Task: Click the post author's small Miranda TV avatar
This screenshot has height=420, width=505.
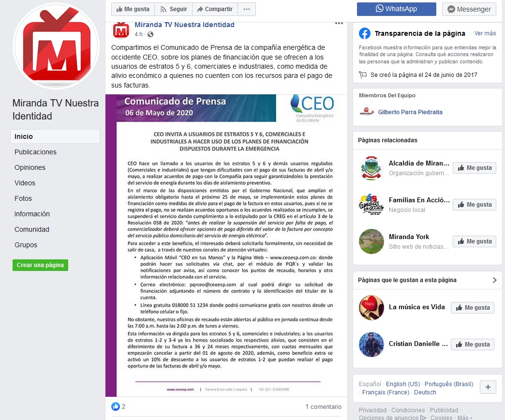Action: 121,30
